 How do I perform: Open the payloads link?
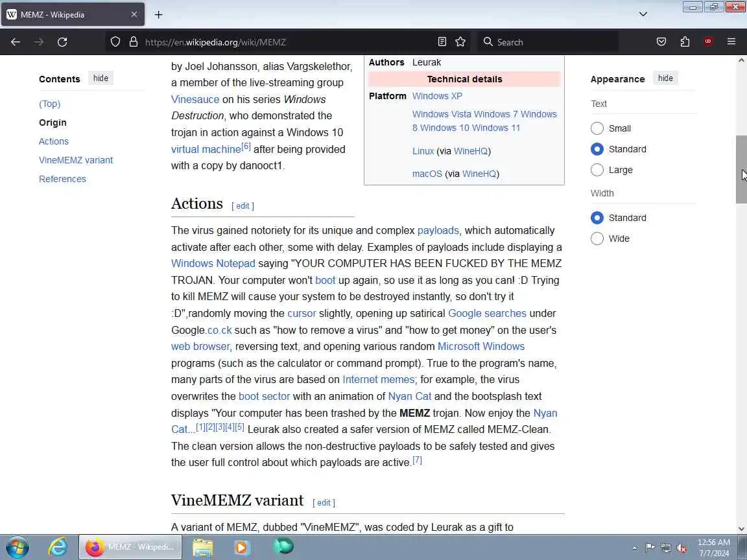tap(438, 231)
